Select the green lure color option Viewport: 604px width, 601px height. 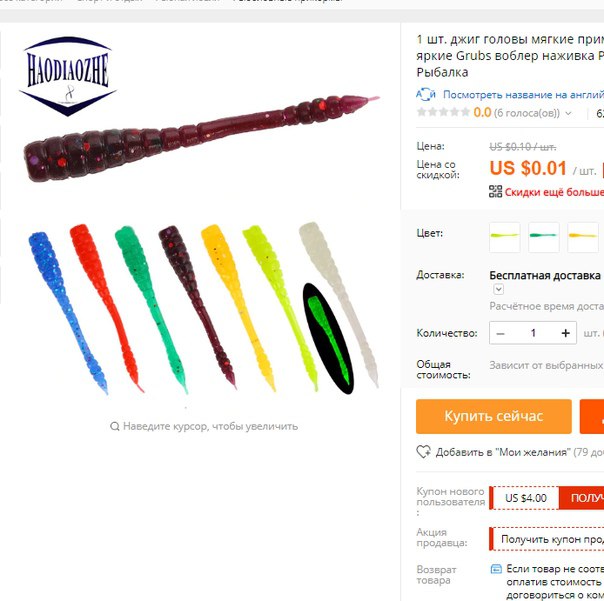(544, 237)
